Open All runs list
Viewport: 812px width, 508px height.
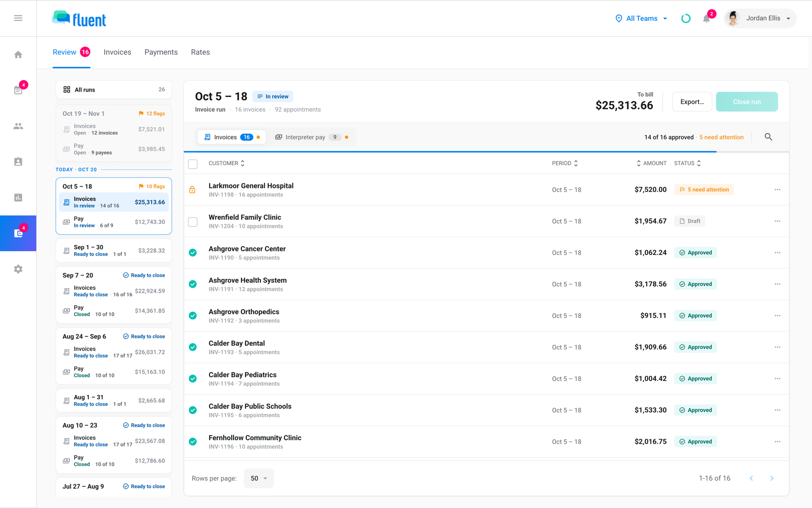(x=114, y=89)
